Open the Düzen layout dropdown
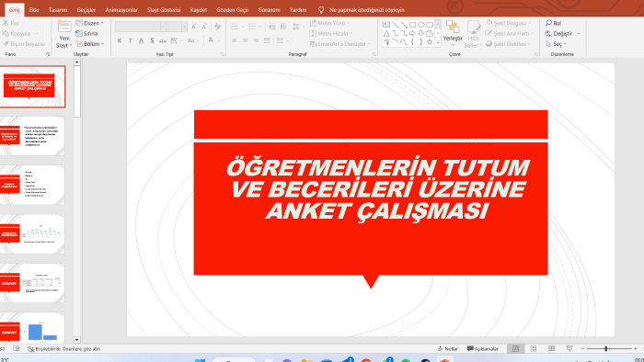This screenshot has width=644, height=362. [89, 23]
